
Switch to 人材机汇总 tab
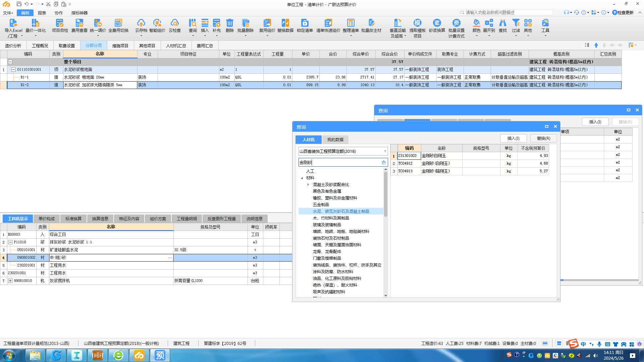click(x=176, y=46)
